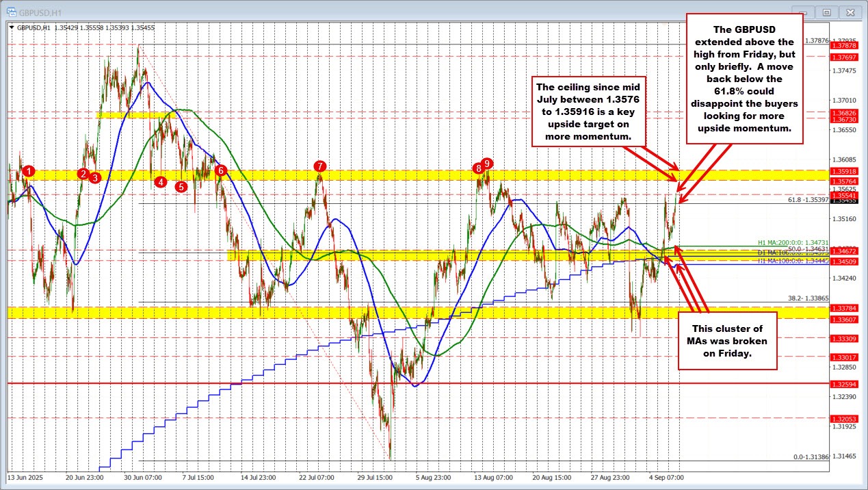Click the 1.35160 price scale value
This screenshot has height=490, width=868.
[843, 218]
